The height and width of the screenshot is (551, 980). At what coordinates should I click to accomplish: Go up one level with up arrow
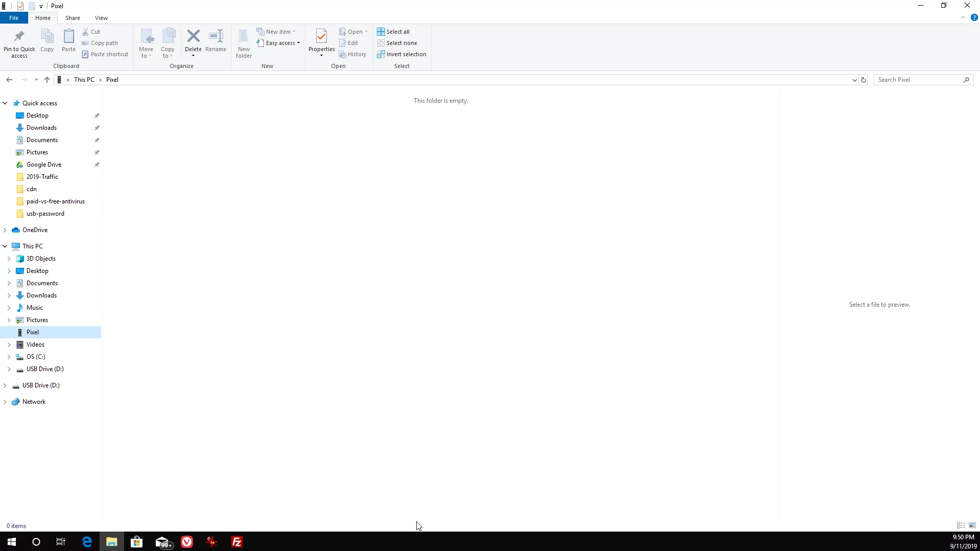coord(47,80)
